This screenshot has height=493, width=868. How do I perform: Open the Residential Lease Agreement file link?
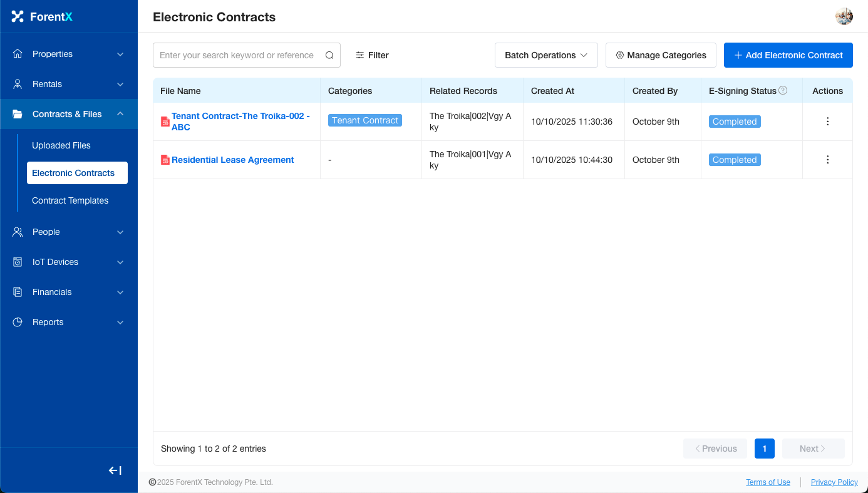click(x=232, y=160)
